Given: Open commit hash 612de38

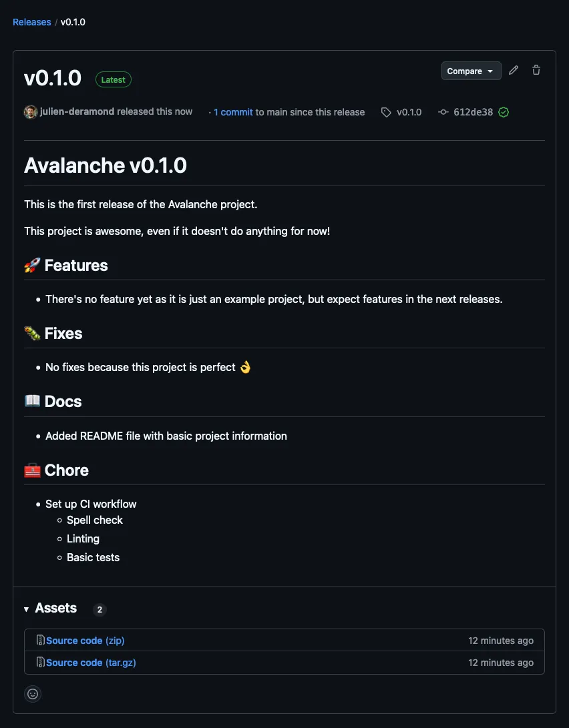Looking at the screenshot, I should (x=473, y=112).
